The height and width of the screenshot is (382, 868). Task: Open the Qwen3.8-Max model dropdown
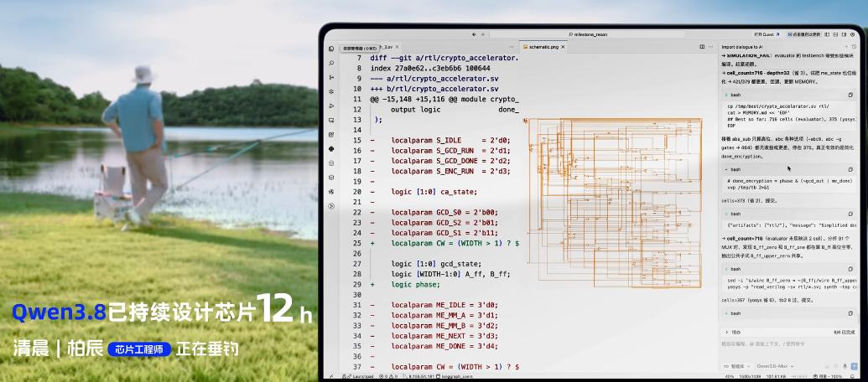pos(775,366)
